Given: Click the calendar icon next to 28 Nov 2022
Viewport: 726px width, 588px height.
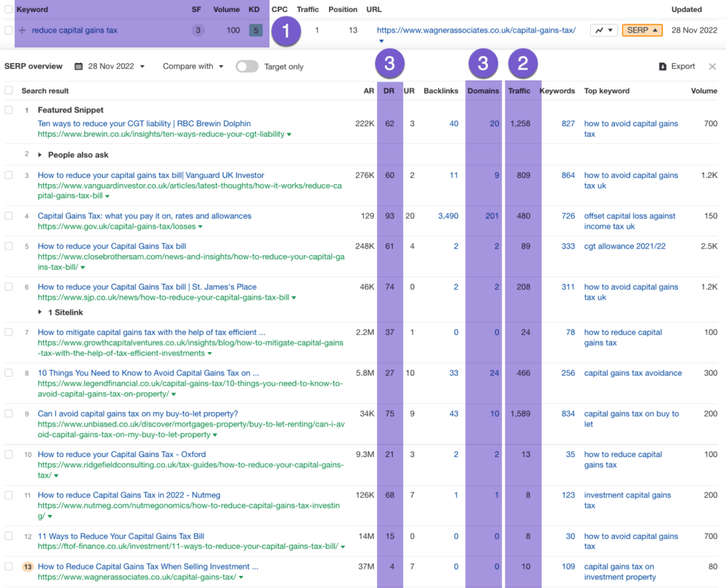Looking at the screenshot, I should point(79,67).
